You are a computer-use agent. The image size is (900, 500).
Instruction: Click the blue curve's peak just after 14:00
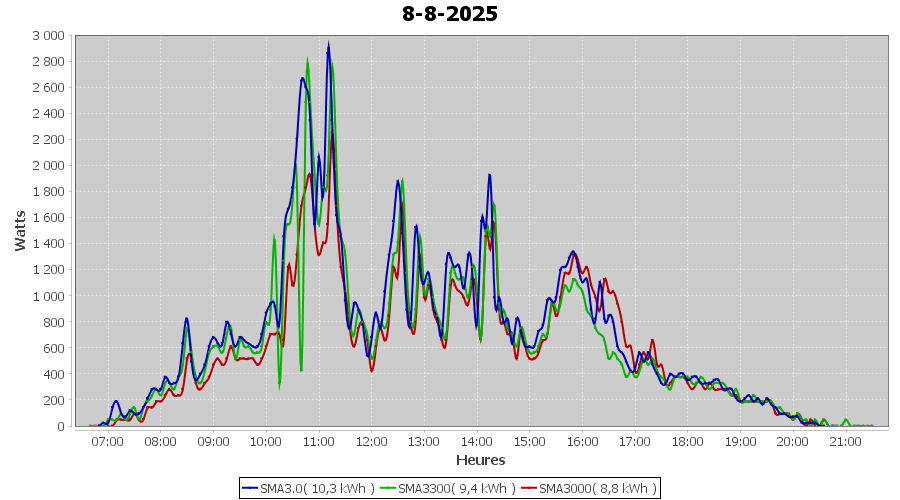click(490, 175)
